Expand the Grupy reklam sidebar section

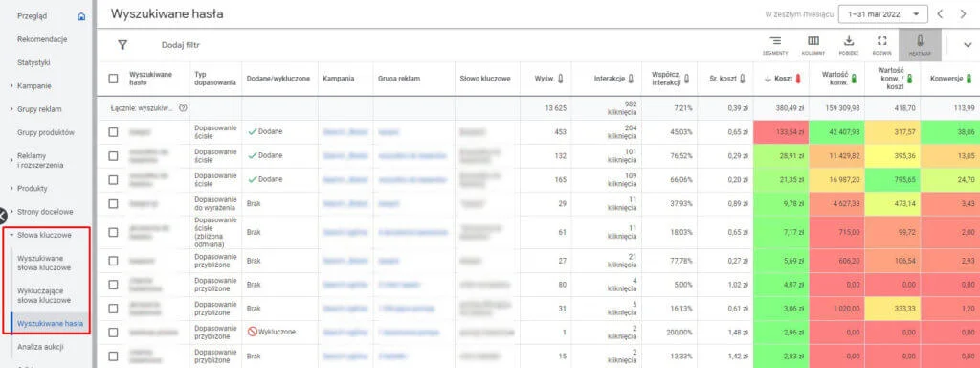(x=11, y=109)
